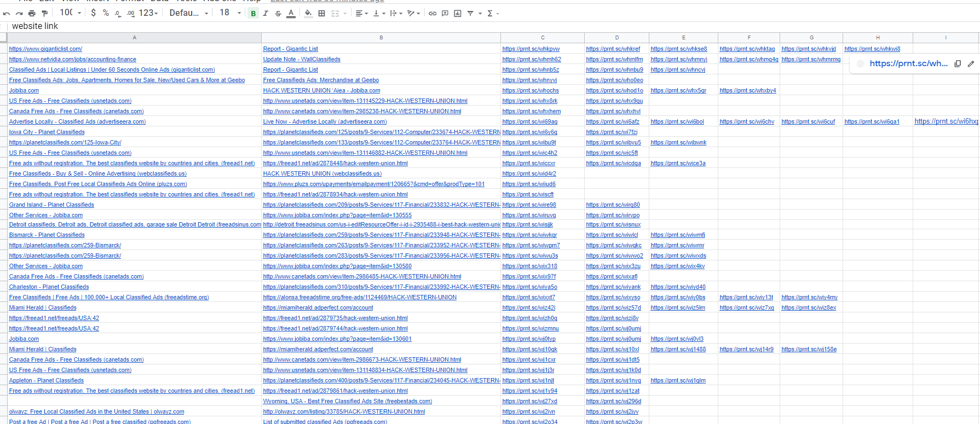Decrease decimal places
The height and width of the screenshot is (424, 980).
(x=118, y=13)
